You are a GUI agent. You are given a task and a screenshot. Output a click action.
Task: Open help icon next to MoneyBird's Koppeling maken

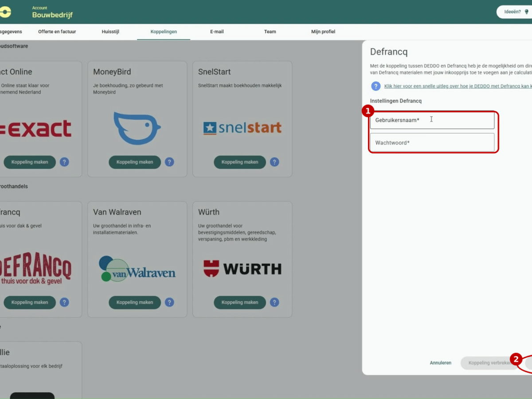[x=169, y=162]
